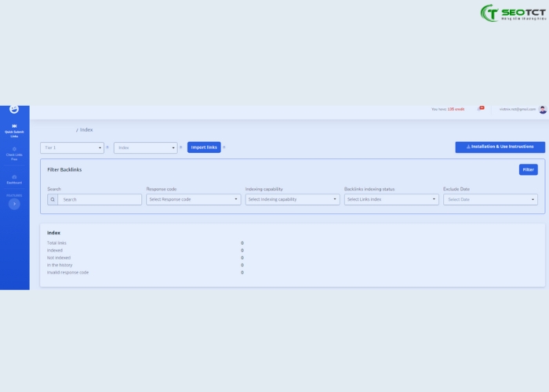The height and width of the screenshot is (392, 549).
Task: Click the In the history row
Action: click(x=145, y=265)
